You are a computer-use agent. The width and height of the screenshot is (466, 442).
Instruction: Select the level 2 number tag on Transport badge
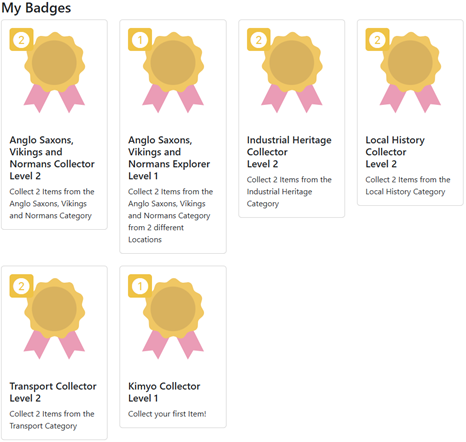point(21,286)
